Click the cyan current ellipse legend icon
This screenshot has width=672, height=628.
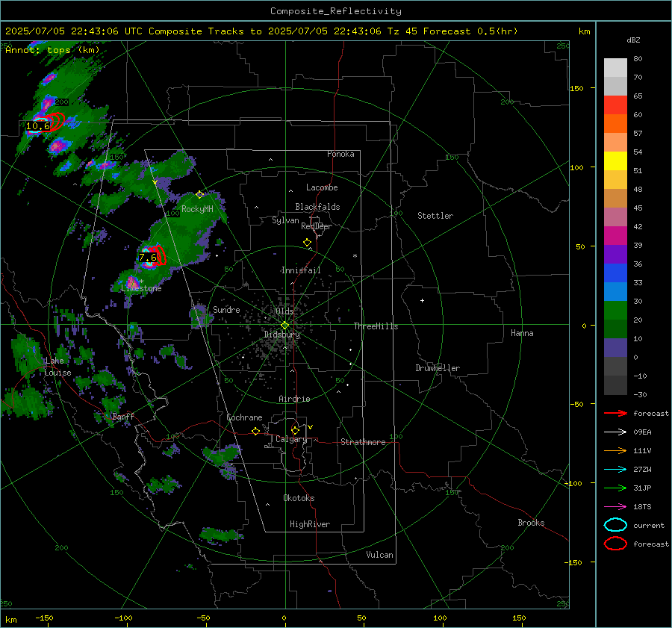pos(616,525)
